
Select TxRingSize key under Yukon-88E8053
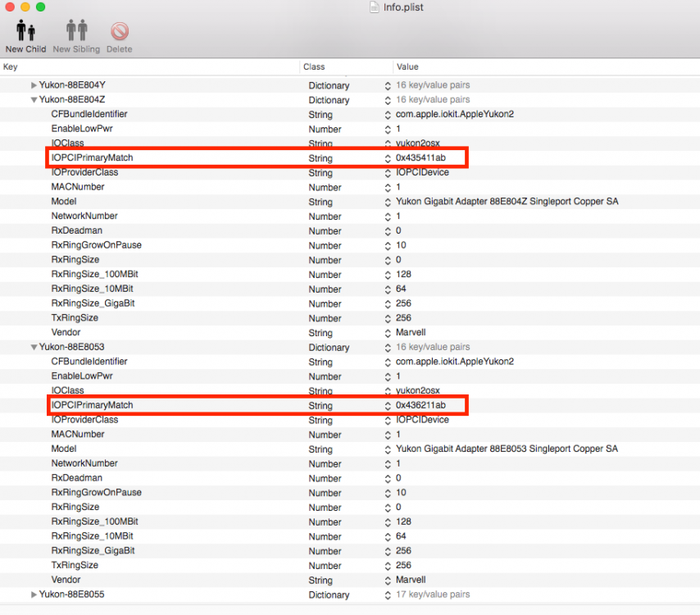click(75, 565)
